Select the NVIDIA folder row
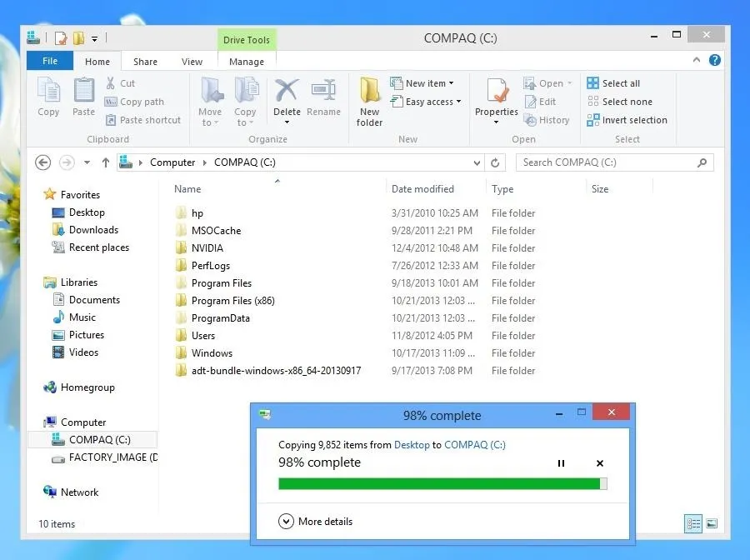Viewport: 750px width, 560px height. [x=355, y=248]
